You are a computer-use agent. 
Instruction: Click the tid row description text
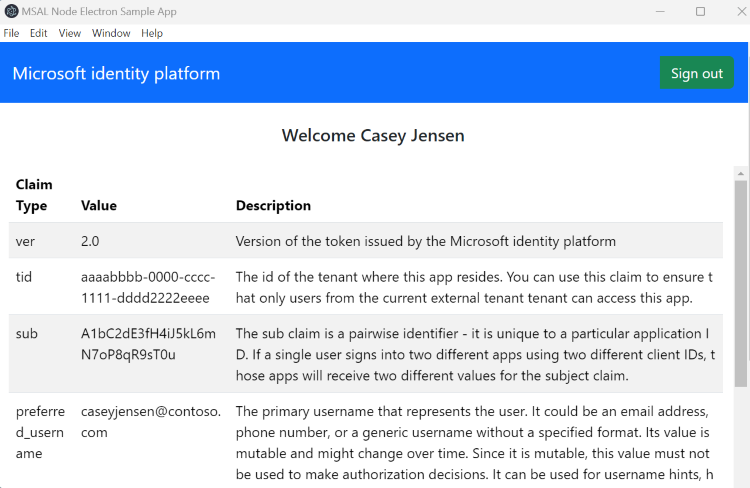[474, 288]
